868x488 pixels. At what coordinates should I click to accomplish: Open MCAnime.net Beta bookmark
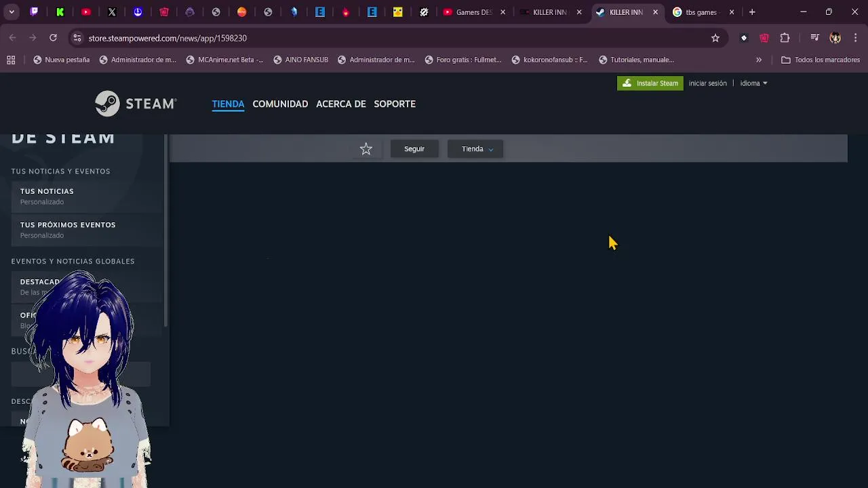click(224, 60)
